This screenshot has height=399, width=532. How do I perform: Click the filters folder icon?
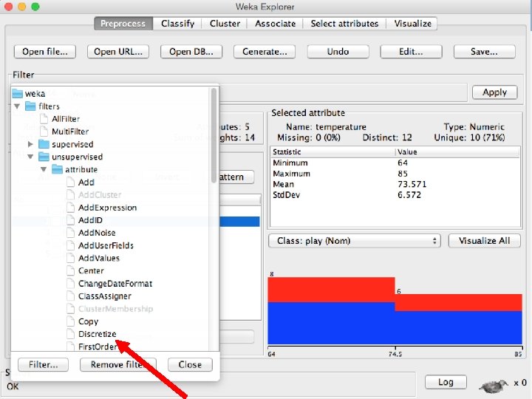click(x=30, y=106)
